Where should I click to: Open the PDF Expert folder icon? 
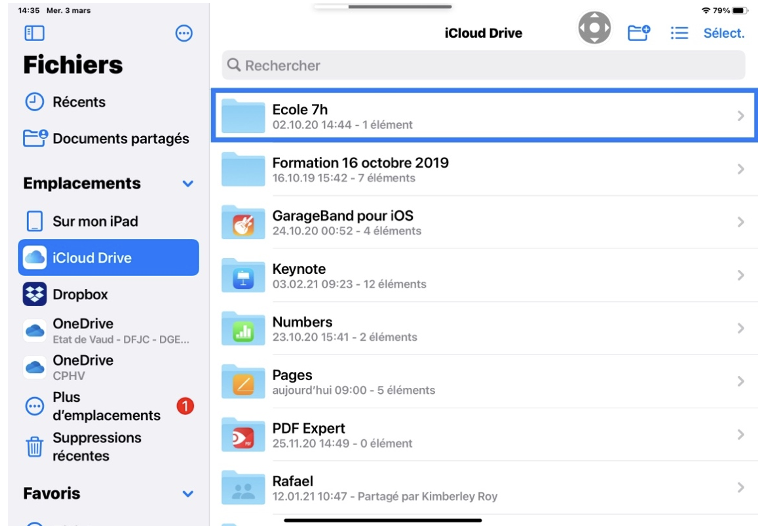pyautogui.click(x=243, y=435)
